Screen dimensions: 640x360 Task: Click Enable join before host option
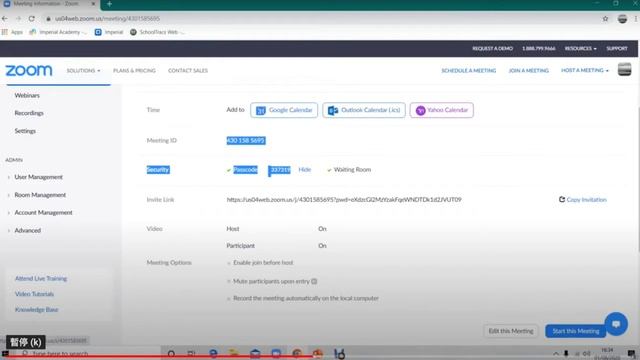[263, 262]
